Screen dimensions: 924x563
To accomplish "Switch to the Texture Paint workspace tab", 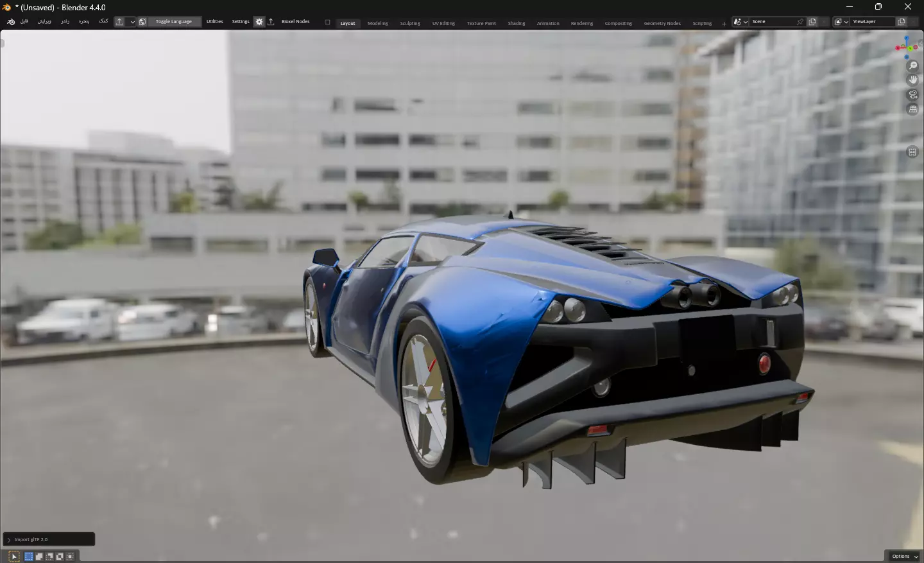I will (x=481, y=23).
